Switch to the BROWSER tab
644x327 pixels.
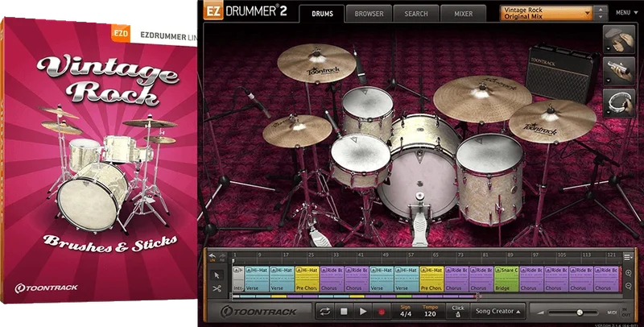pyautogui.click(x=369, y=14)
